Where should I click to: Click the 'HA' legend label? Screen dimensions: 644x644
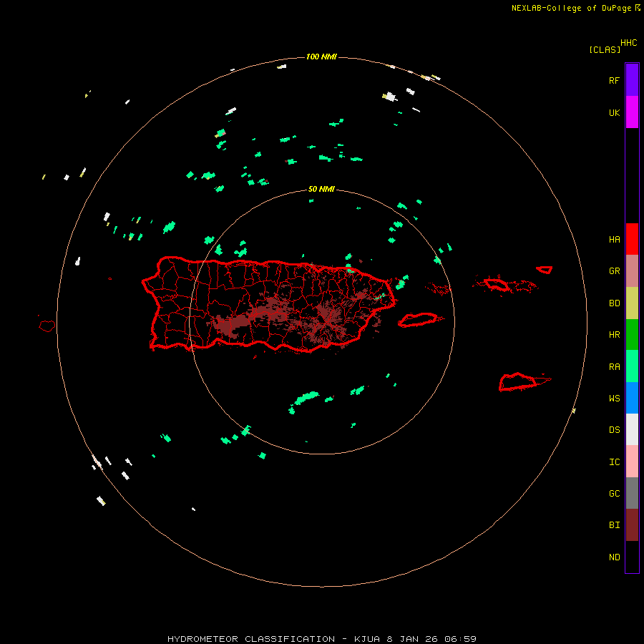tap(614, 240)
